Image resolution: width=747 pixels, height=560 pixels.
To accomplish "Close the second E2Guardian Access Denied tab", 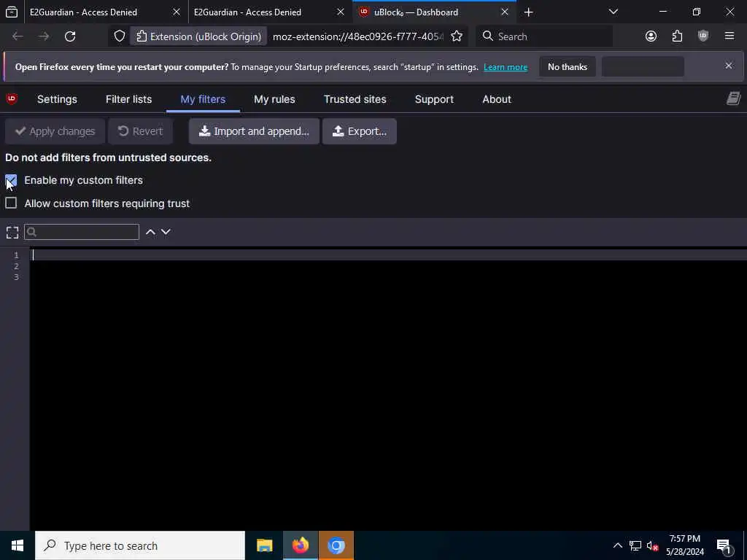I will [x=341, y=12].
